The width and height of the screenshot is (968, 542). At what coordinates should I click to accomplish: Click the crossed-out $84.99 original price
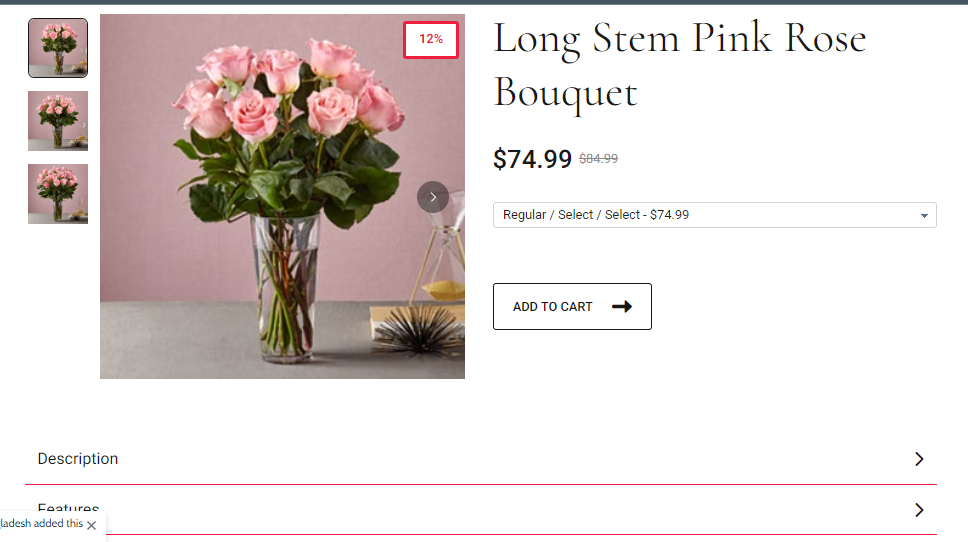[x=598, y=159]
